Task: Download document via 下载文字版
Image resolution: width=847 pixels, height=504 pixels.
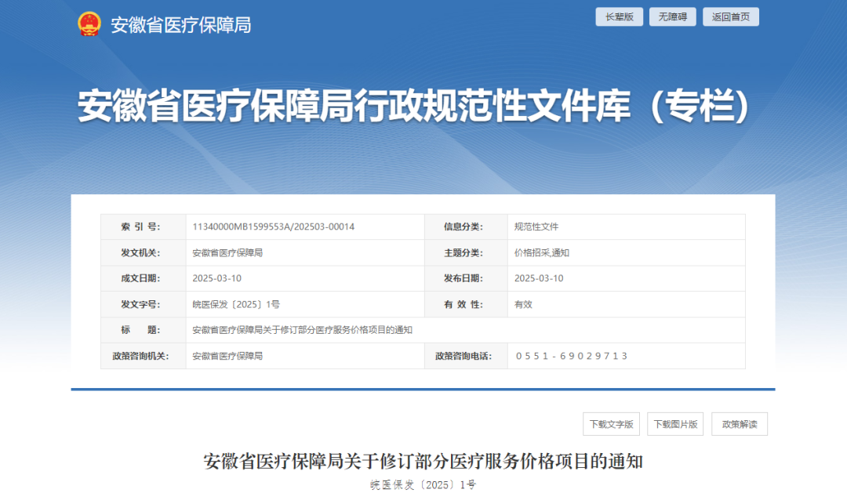Action: point(612,424)
